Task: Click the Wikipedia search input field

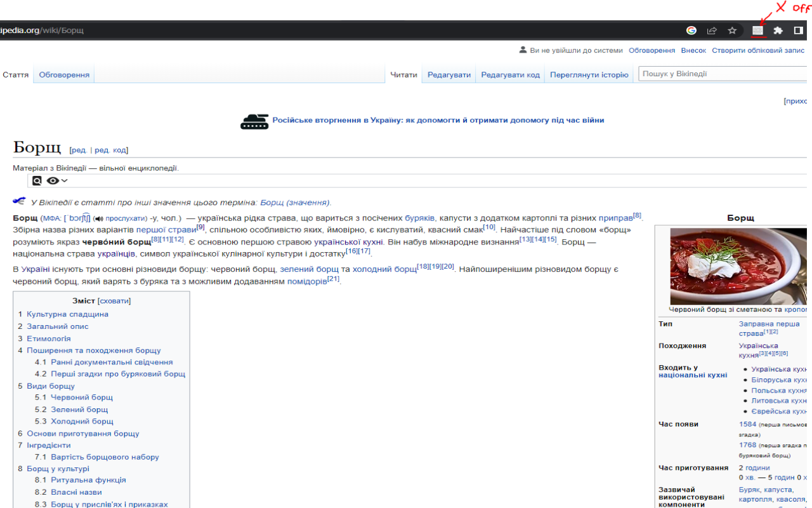Action: point(722,74)
